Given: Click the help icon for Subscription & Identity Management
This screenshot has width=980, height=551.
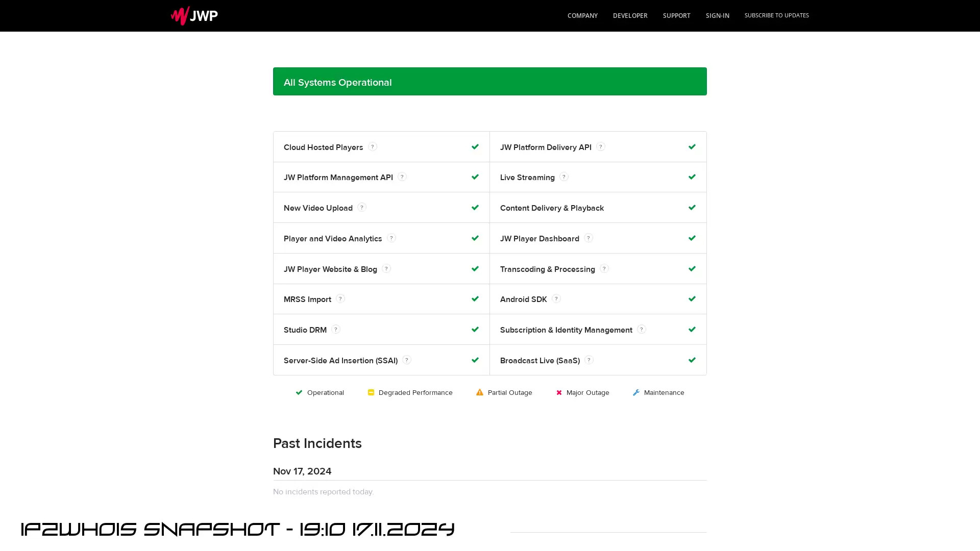Looking at the screenshot, I should tap(642, 330).
